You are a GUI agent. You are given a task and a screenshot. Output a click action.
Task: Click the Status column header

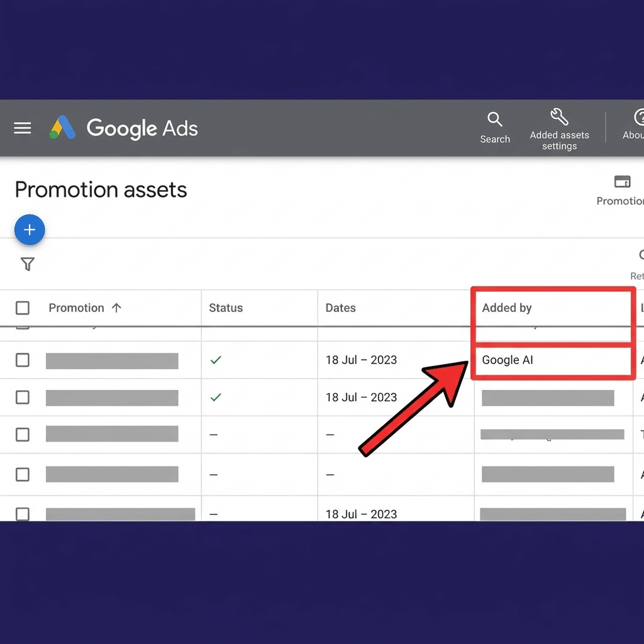(226, 308)
